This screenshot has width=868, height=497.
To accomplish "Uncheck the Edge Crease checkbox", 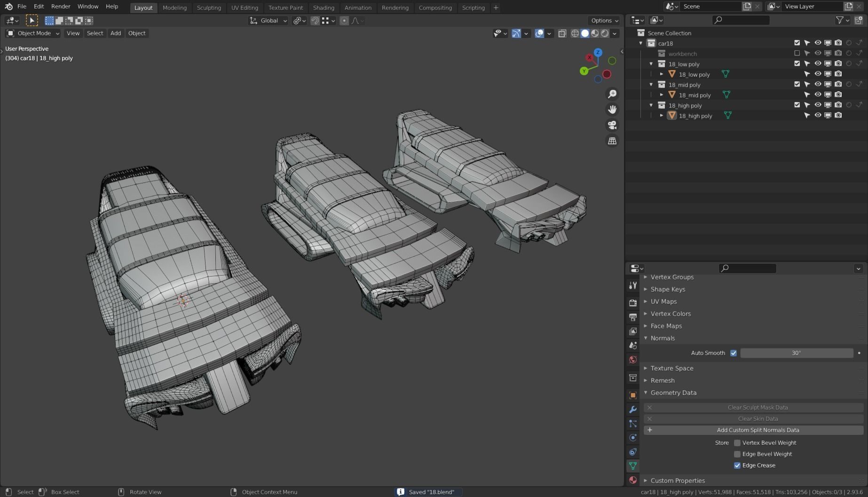I will 737,465.
